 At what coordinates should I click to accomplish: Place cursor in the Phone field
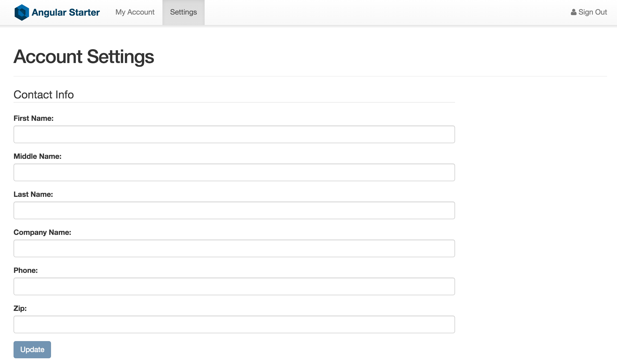pyautogui.click(x=234, y=286)
